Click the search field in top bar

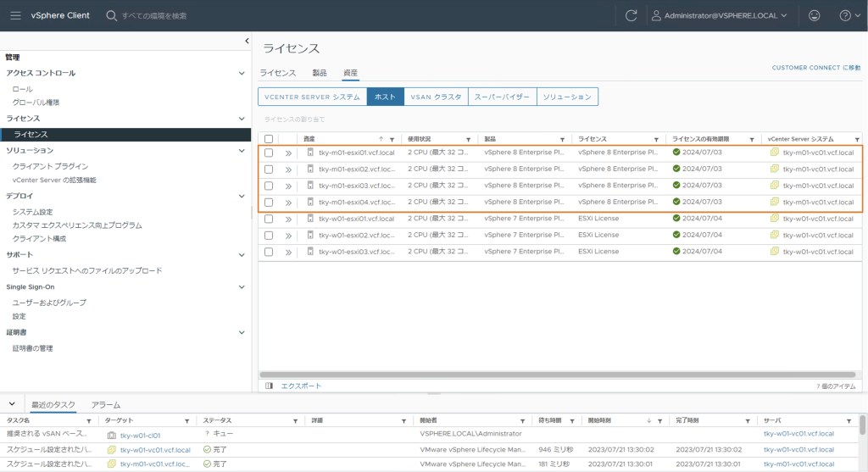[x=153, y=15]
